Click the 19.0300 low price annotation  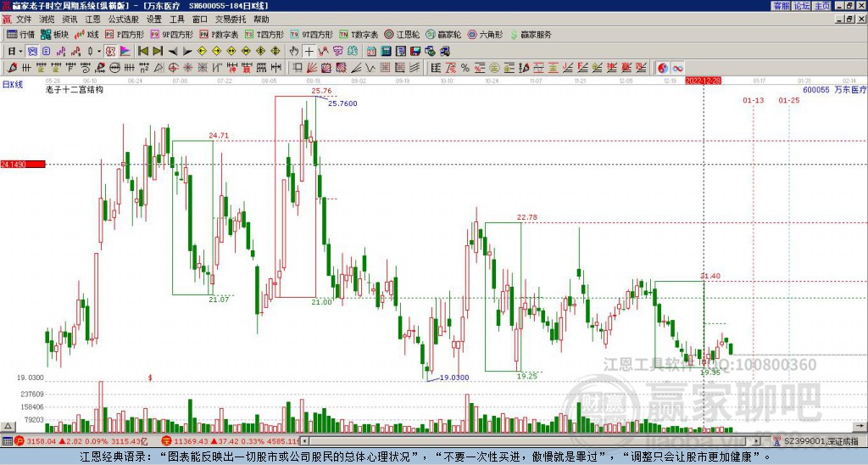coord(454,378)
